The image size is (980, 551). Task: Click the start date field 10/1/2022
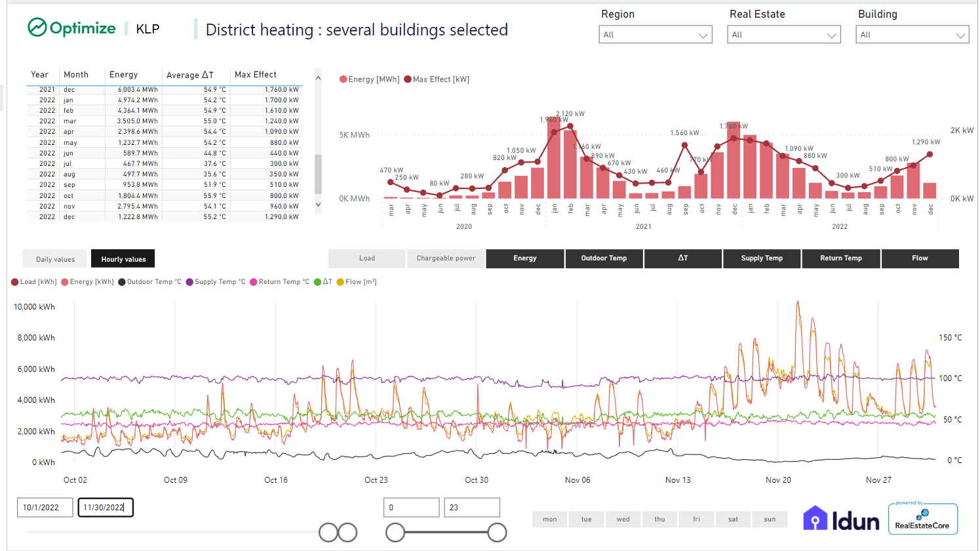click(x=45, y=508)
